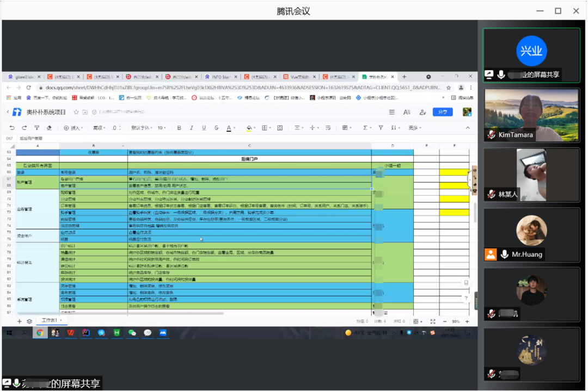This screenshot has width=588, height=391.
Task: Click Mr.Huang's microphone icon
Action: (504, 255)
